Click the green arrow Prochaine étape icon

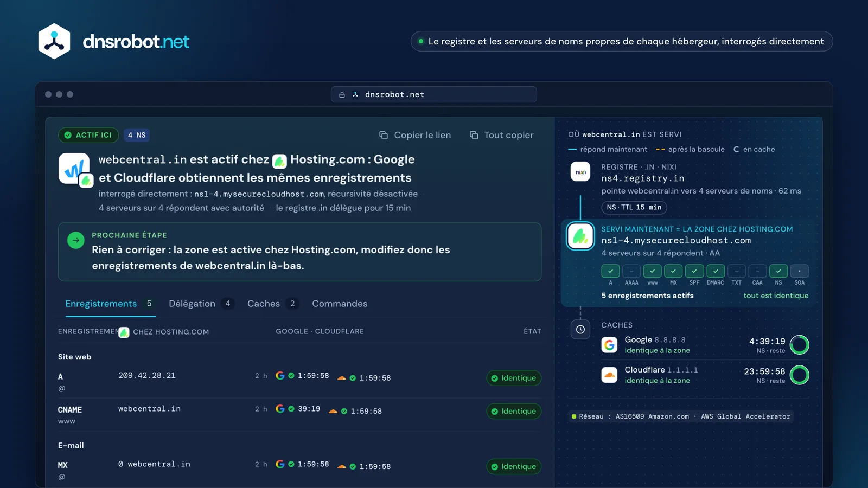(76, 240)
